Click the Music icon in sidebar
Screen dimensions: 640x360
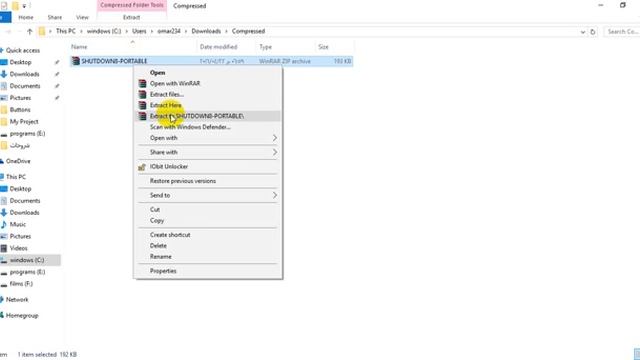click(4, 224)
